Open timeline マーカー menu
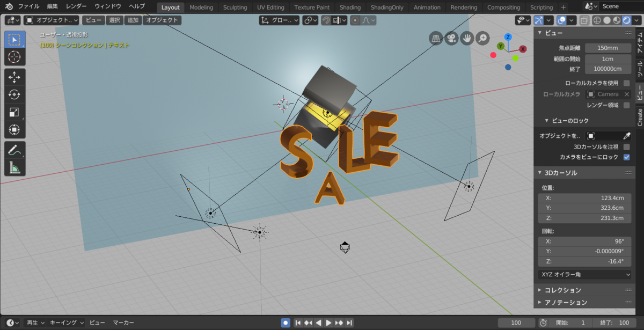The width and height of the screenshot is (644, 330). click(x=123, y=322)
